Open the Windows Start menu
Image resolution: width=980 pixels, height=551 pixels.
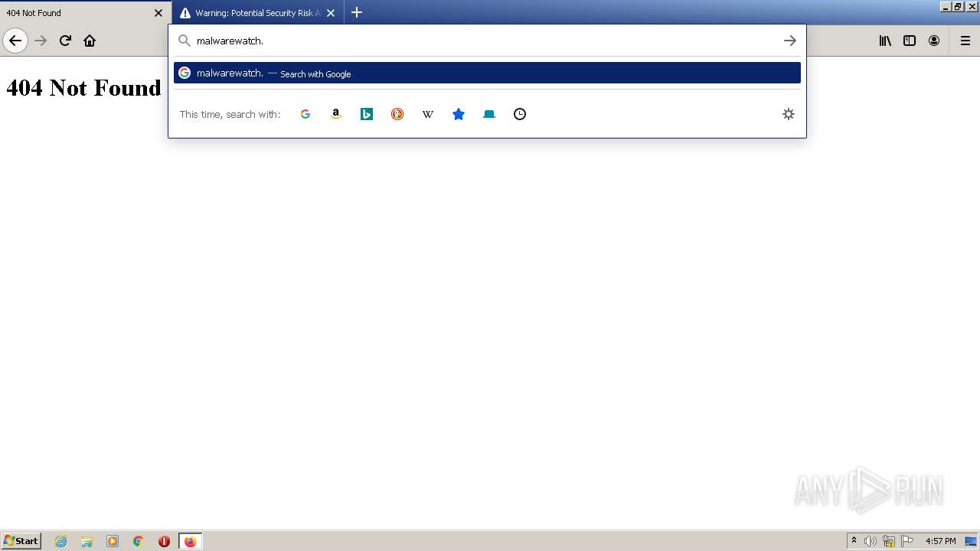coord(21,540)
